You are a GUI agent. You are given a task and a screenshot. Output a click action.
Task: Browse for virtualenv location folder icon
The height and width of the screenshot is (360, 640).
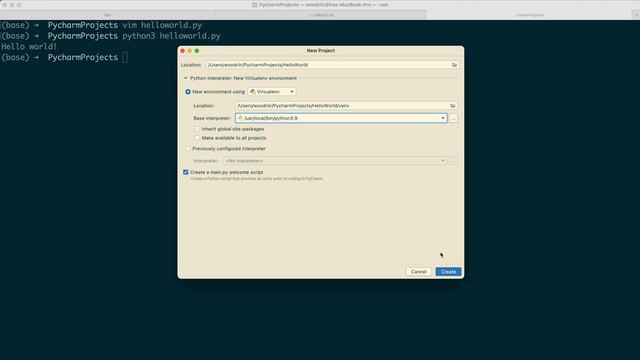pyautogui.click(x=453, y=106)
